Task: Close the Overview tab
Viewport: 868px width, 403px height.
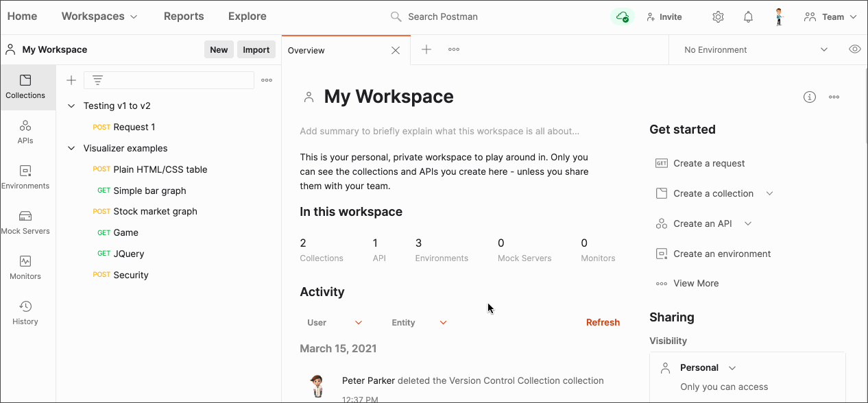Action: 396,50
